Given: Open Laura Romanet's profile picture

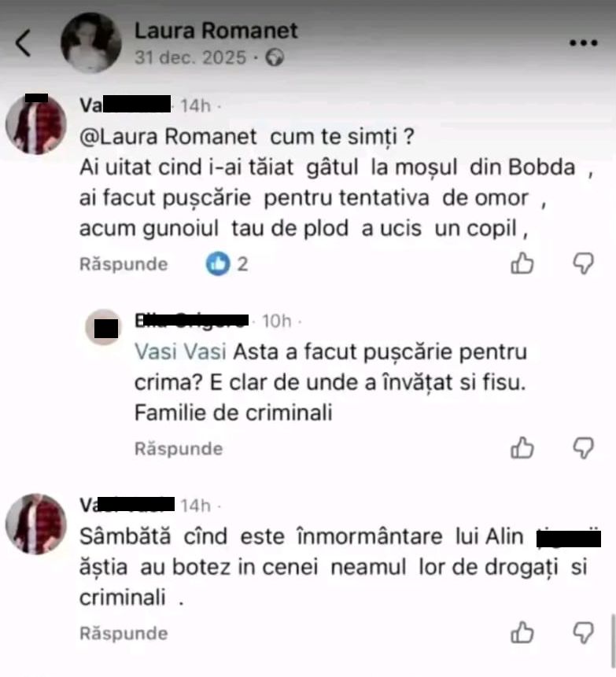Looking at the screenshot, I should [x=90, y=42].
